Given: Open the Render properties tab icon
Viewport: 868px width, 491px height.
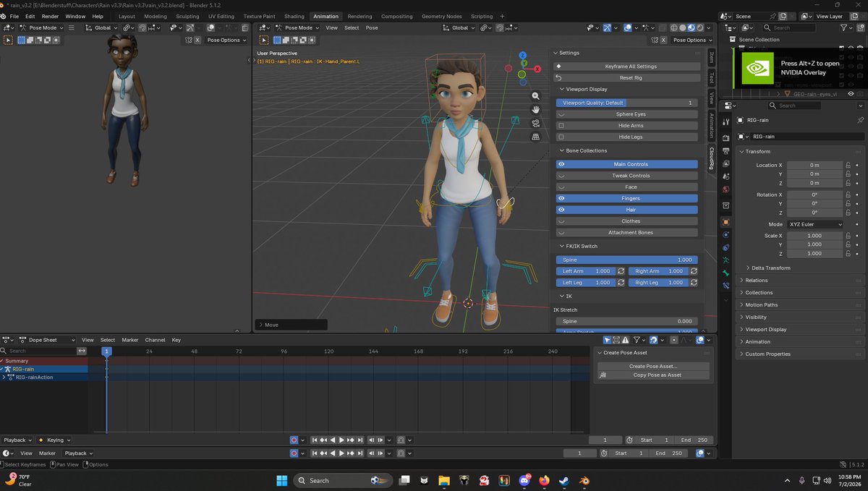Looking at the screenshot, I should (x=726, y=139).
